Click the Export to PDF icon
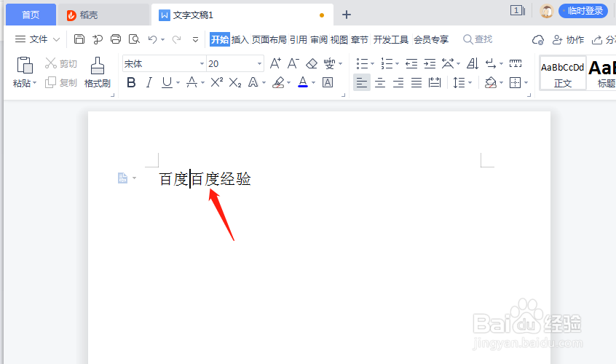Image resolution: width=616 pixels, height=364 pixels. point(98,39)
